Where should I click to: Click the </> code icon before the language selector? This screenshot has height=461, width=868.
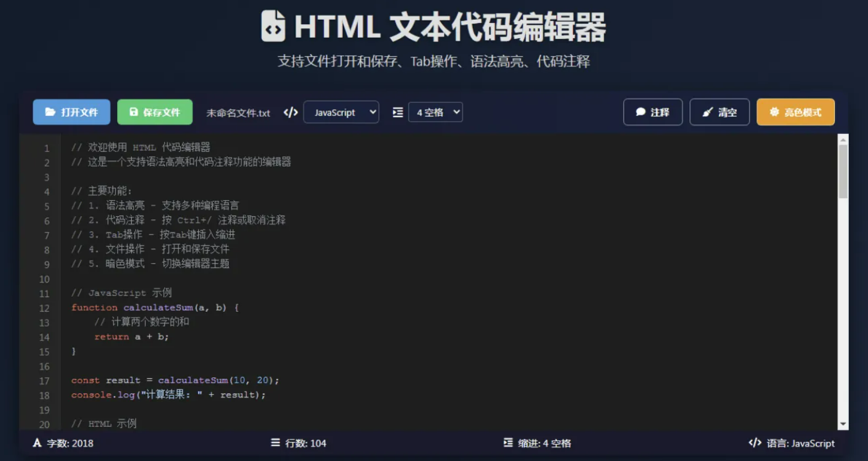[x=290, y=112]
